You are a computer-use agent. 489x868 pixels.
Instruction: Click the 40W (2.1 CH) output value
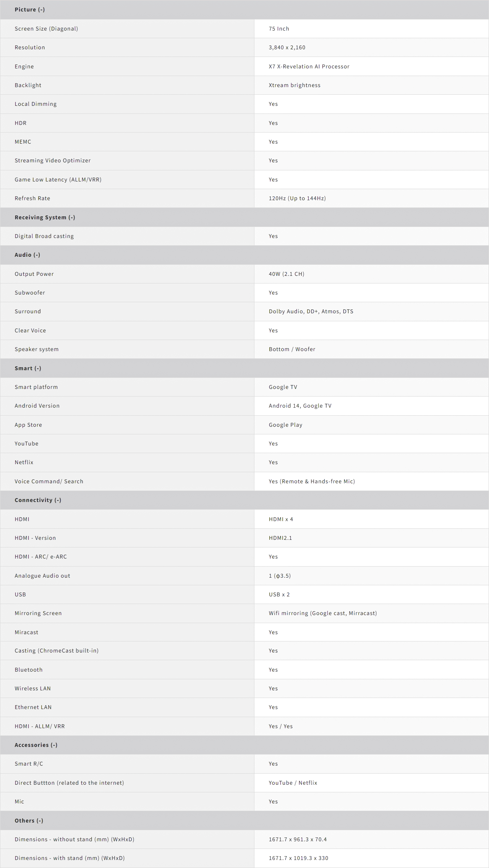[287, 274]
